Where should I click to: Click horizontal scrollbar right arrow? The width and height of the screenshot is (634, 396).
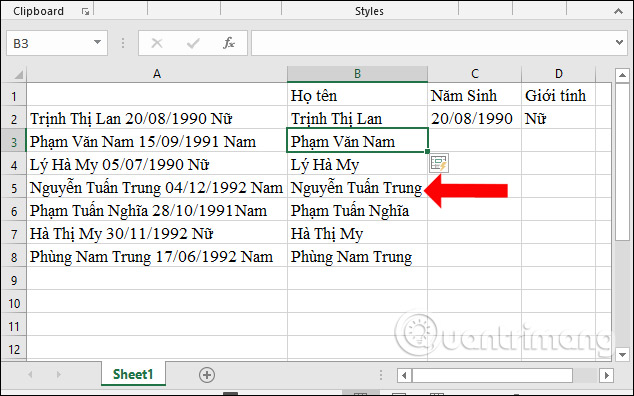click(x=606, y=375)
